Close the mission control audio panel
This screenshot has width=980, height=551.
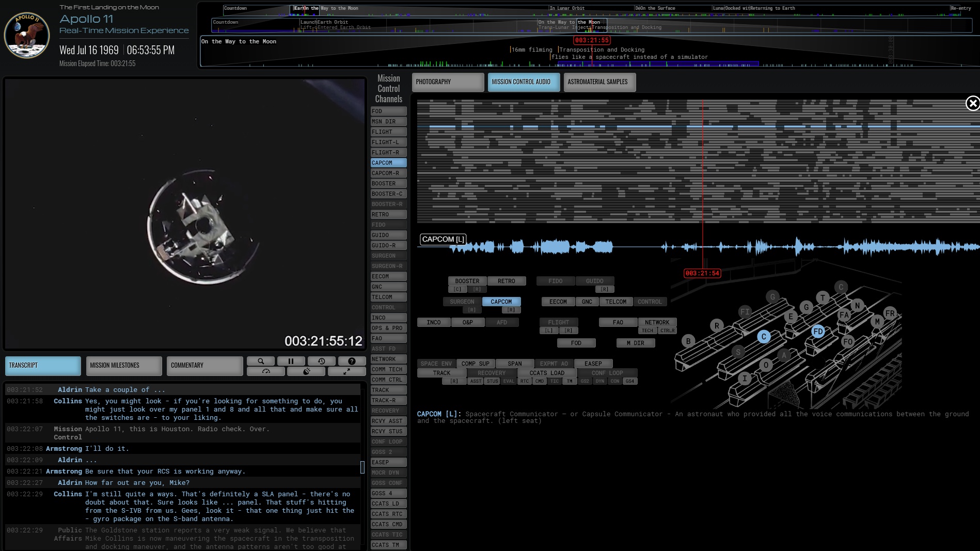[x=972, y=104]
